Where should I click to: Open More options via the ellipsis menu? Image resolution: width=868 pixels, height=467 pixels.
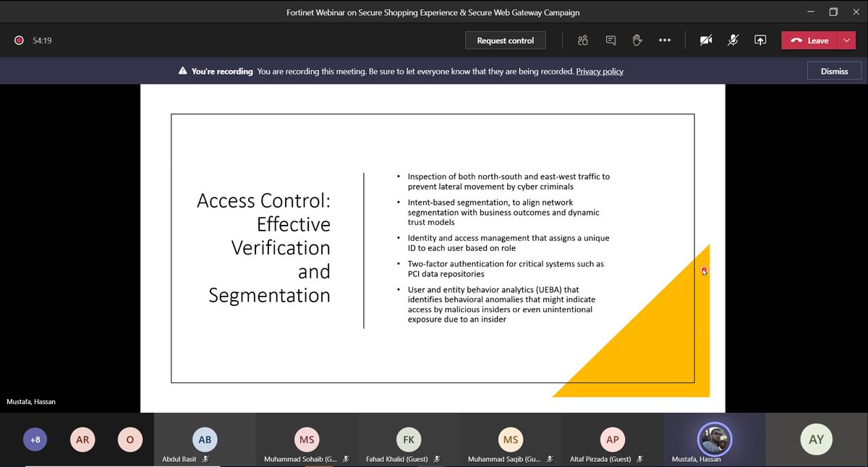pos(665,40)
